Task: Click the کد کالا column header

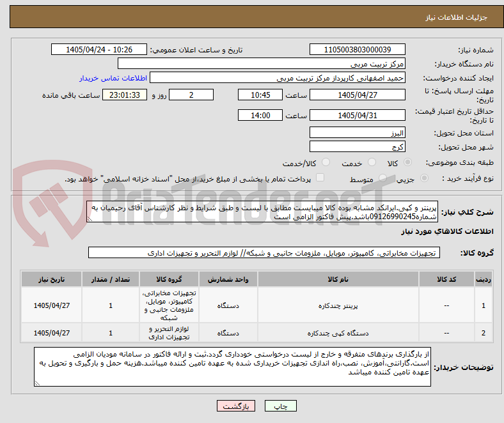Action: pos(446,279)
